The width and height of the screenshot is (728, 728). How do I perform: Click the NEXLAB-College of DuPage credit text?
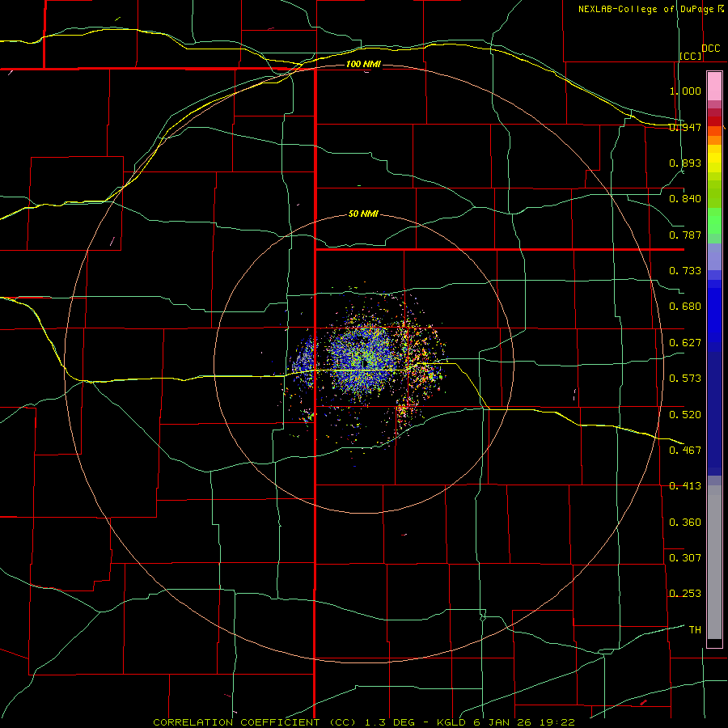tap(651, 9)
